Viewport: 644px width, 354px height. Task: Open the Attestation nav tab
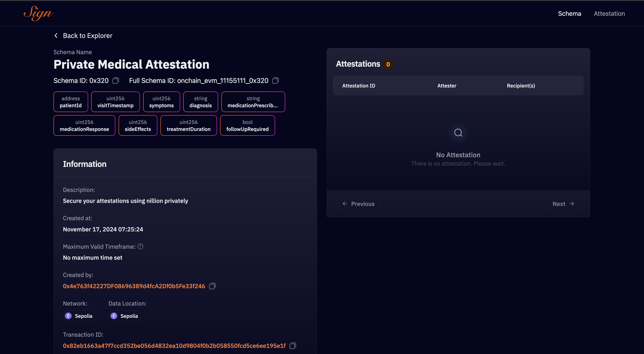point(609,14)
